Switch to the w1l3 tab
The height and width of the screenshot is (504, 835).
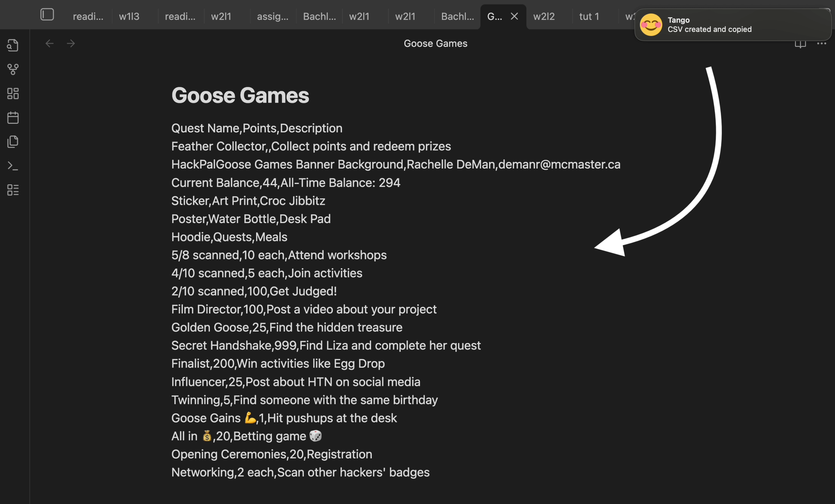(129, 16)
